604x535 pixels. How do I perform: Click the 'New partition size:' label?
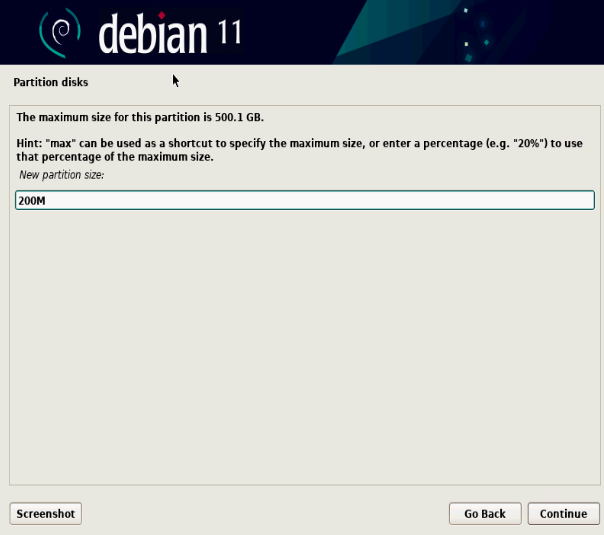point(62,175)
